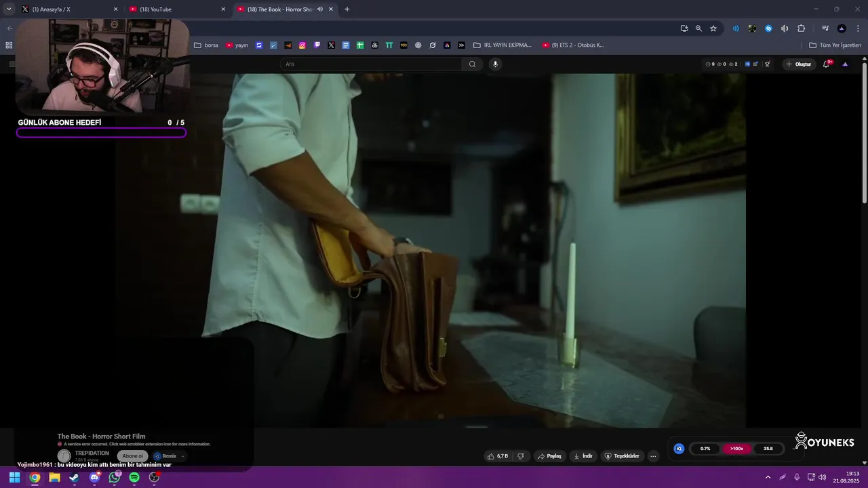Click the >100x pink stats pill

point(737,449)
